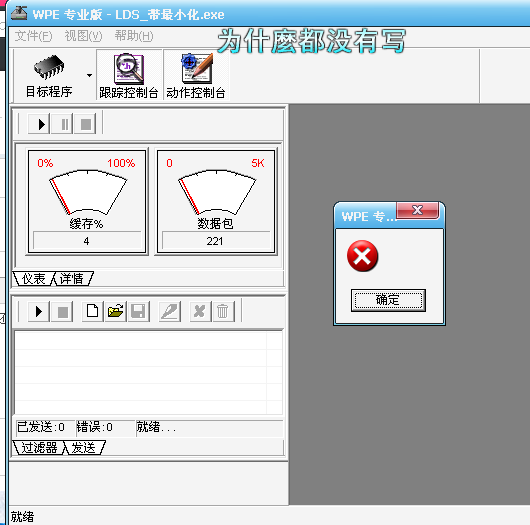Click the cache value field showing 4
This screenshot has height=525, width=530.
87,241
